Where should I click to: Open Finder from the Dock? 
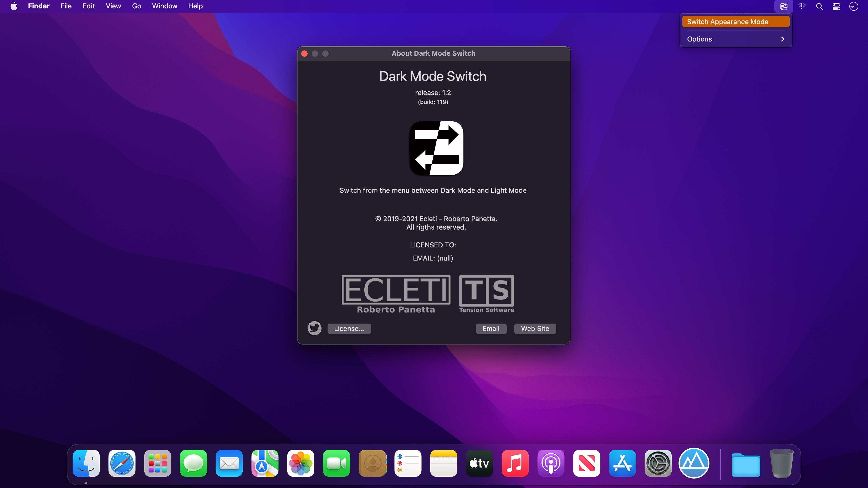tap(86, 463)
